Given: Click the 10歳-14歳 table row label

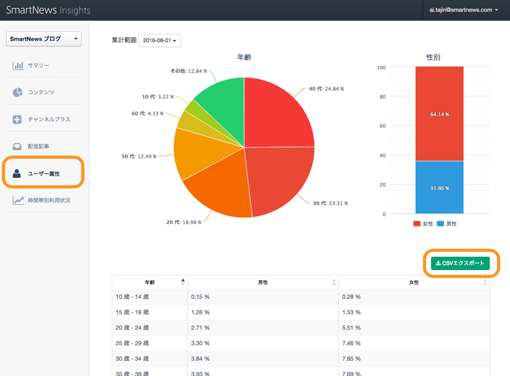Looking at the screenshot, I should click(132, 297).
